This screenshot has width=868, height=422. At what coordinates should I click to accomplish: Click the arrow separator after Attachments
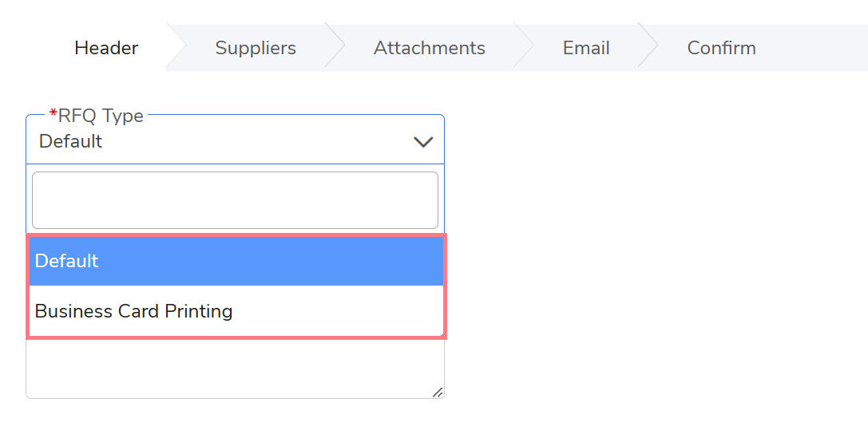click(x=522, y=48)
